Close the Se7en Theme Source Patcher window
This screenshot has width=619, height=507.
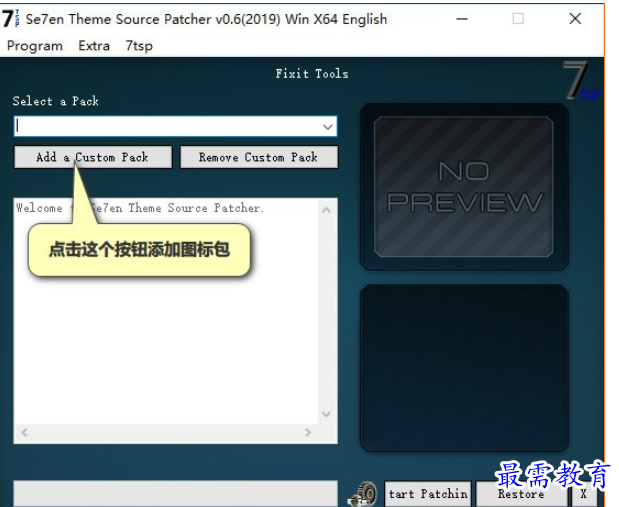(575, 19)
